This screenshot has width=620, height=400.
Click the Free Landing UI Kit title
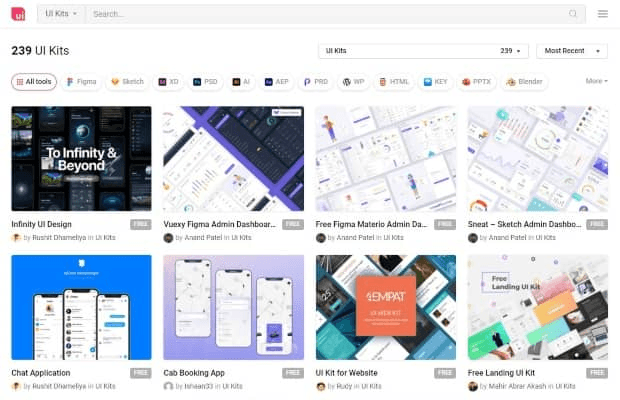point(501,373)
